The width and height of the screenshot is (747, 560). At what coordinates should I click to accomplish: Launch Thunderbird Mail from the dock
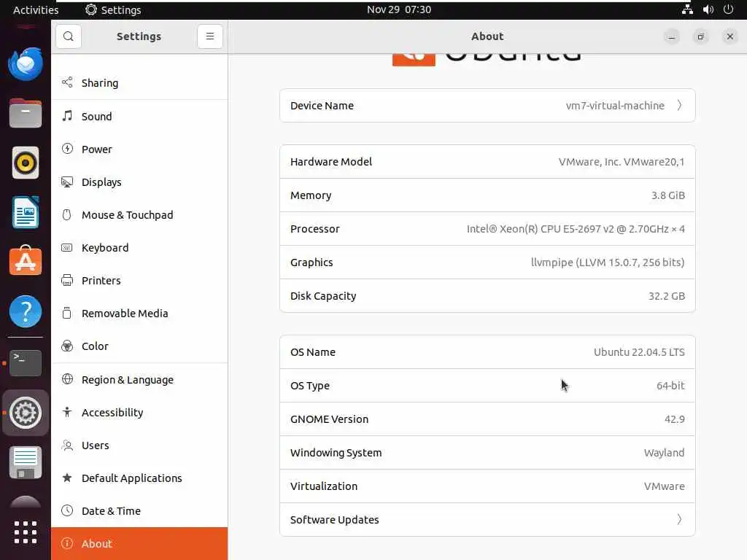point(26,64)
